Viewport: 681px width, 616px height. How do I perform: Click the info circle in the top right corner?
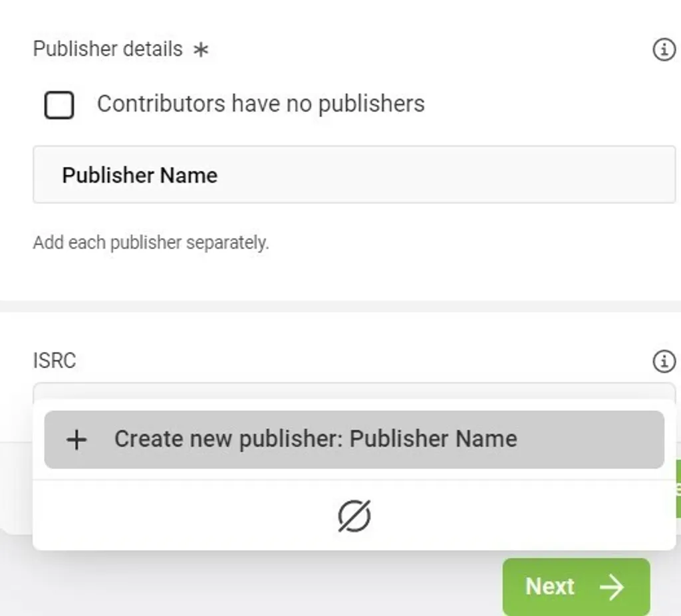tap(664, 49)
